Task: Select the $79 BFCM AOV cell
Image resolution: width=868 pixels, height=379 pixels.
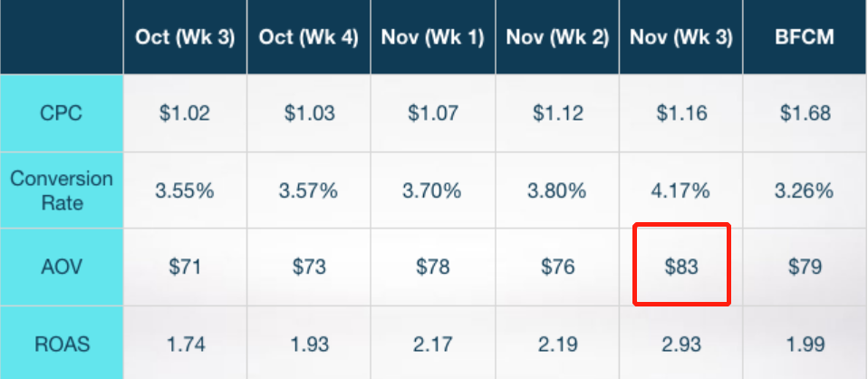Action: [x=805, y=267]
